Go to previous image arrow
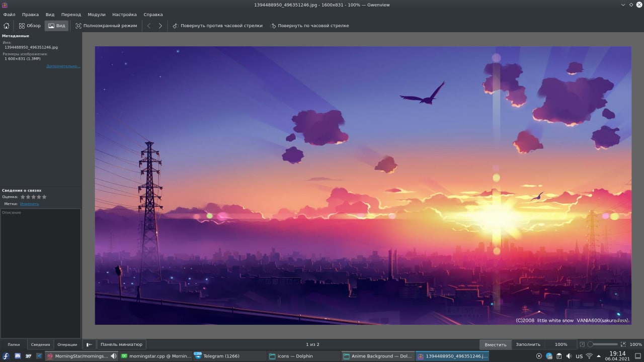Viewport: 644px width, 362px height. (148, 26)
